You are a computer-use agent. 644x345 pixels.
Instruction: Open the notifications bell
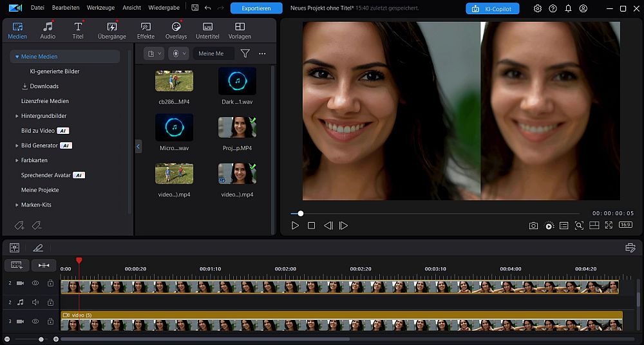568,8
